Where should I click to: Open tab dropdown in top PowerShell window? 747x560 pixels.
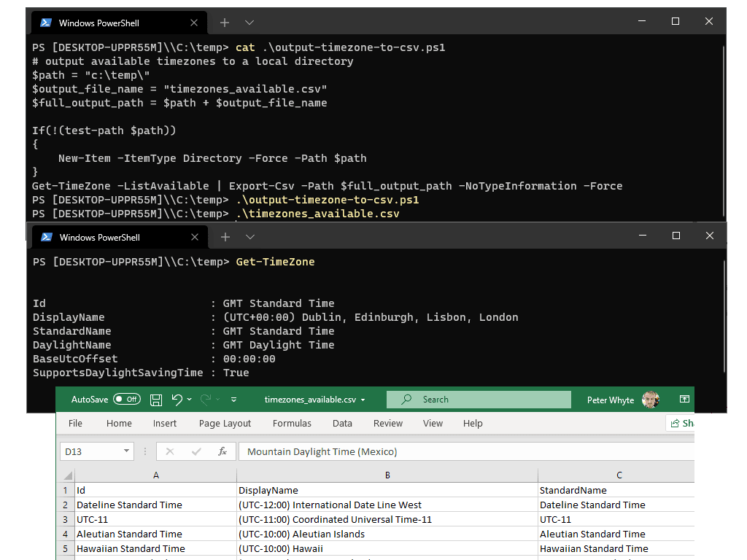coord(249,23)
